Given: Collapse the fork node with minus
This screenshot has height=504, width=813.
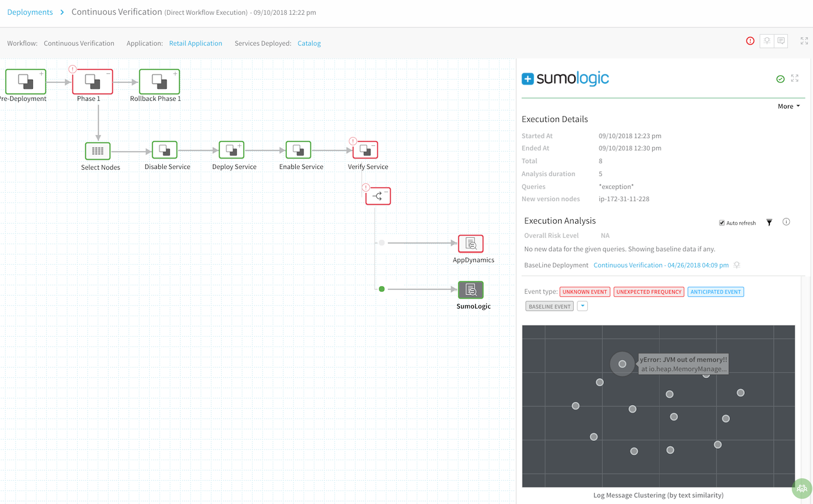Looking at the screenshot, I should 387,192.
